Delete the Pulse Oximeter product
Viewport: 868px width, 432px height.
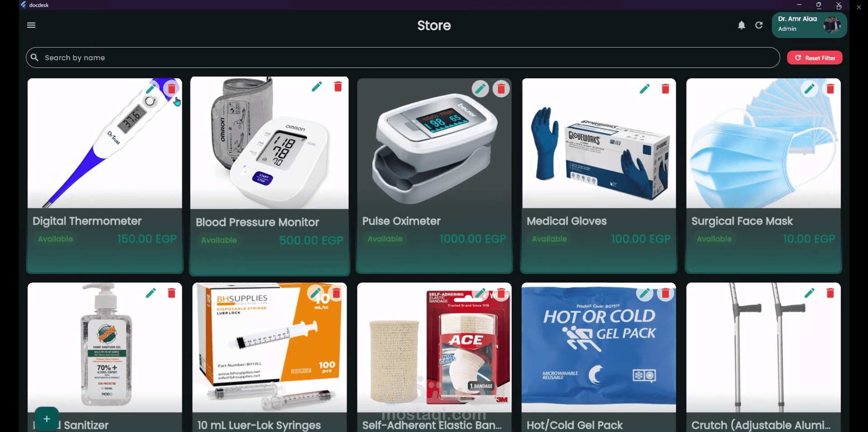(501, 89)
